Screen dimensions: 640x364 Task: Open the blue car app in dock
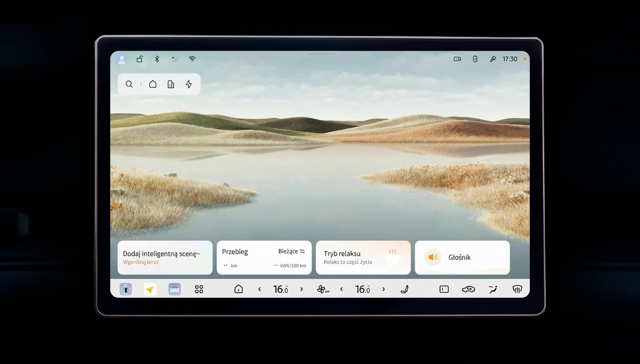(175, 289)
